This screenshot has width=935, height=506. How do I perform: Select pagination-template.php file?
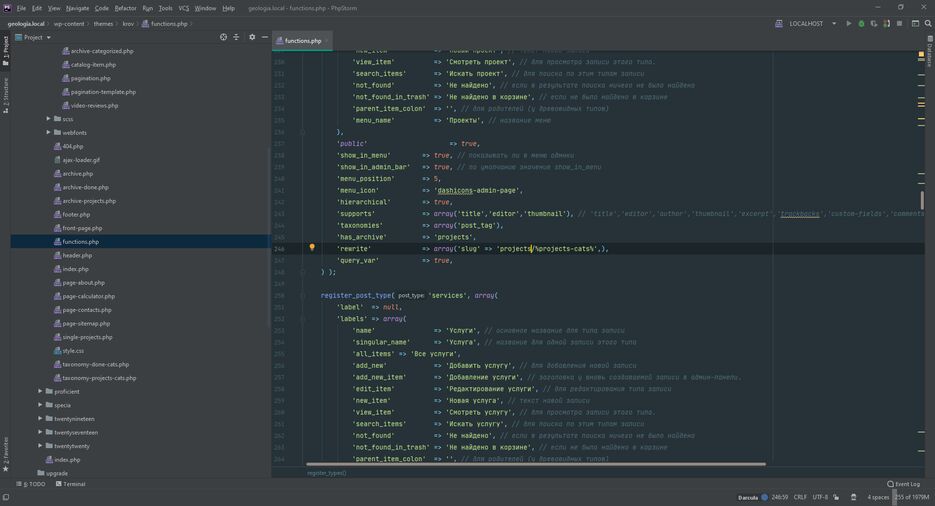pos(103,92)
